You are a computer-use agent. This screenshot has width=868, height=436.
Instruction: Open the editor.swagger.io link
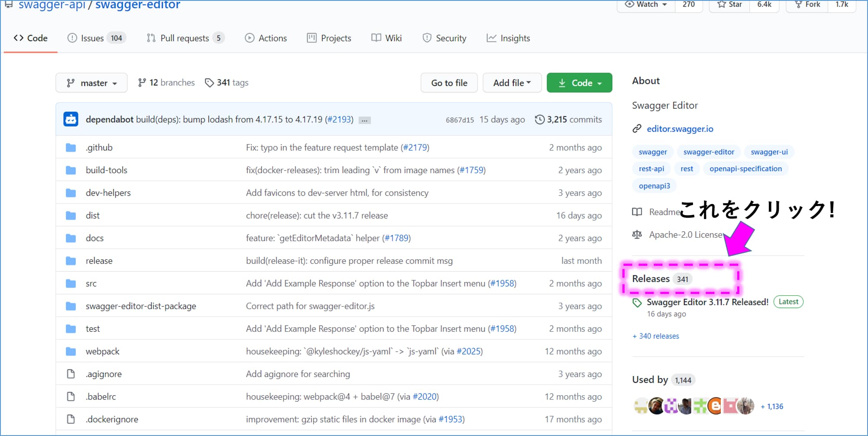coord(680,129)
